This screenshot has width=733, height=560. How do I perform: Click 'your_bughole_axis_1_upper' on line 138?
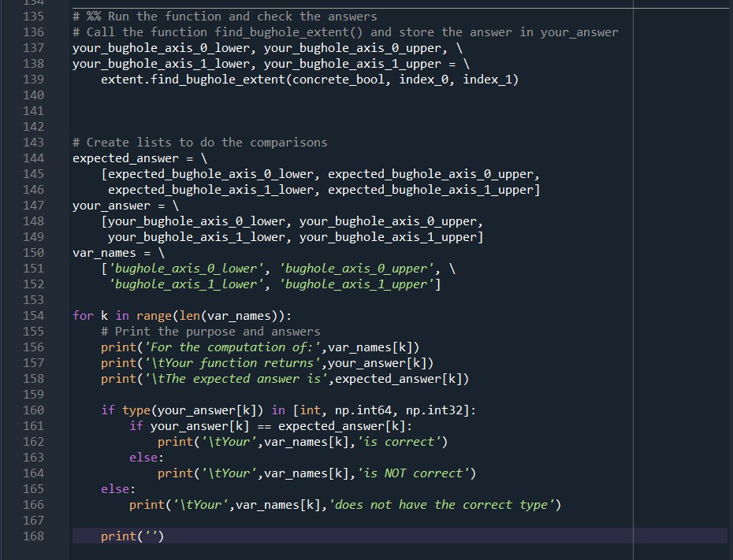[x=352, y=64]
